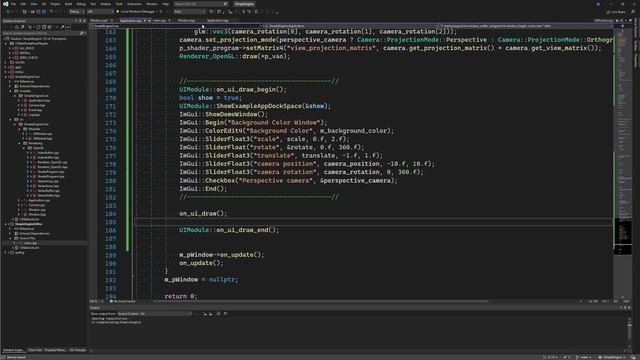Click 'ImGui::ShowDemoWindow();' on line 172
The height and width of the screenshot is (360, 640).
click(224, 114)
